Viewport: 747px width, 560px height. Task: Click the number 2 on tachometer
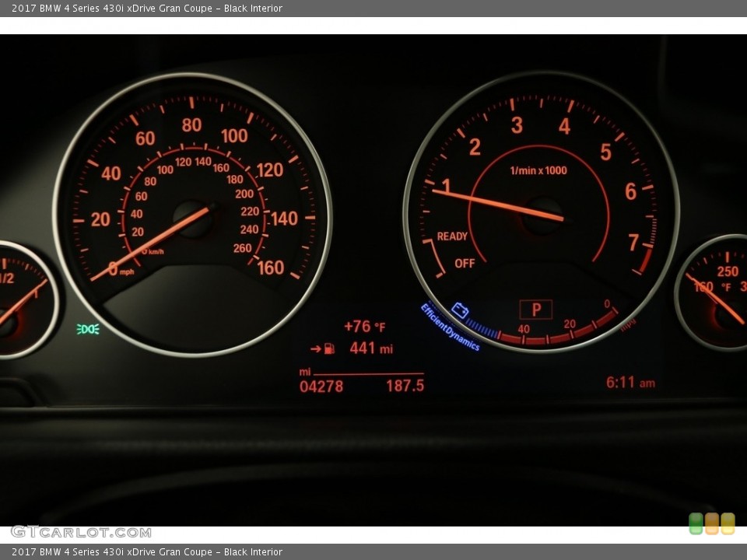tap(475, 147)
